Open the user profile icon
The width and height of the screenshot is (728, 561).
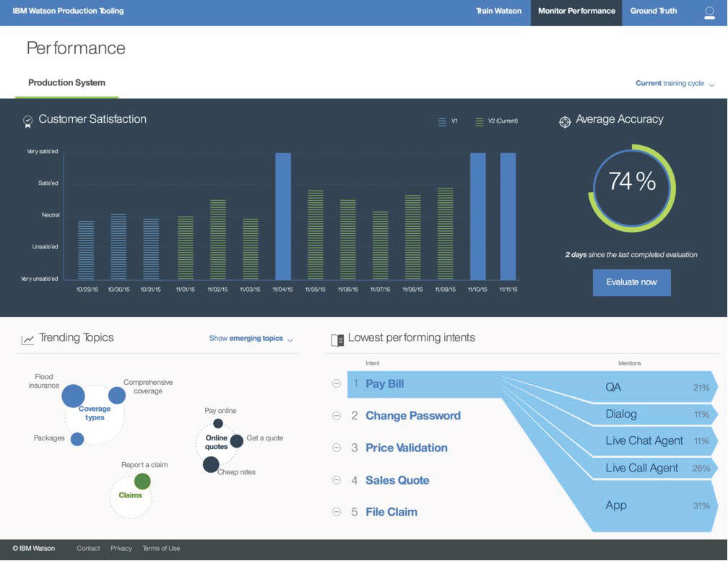point(709,12)
